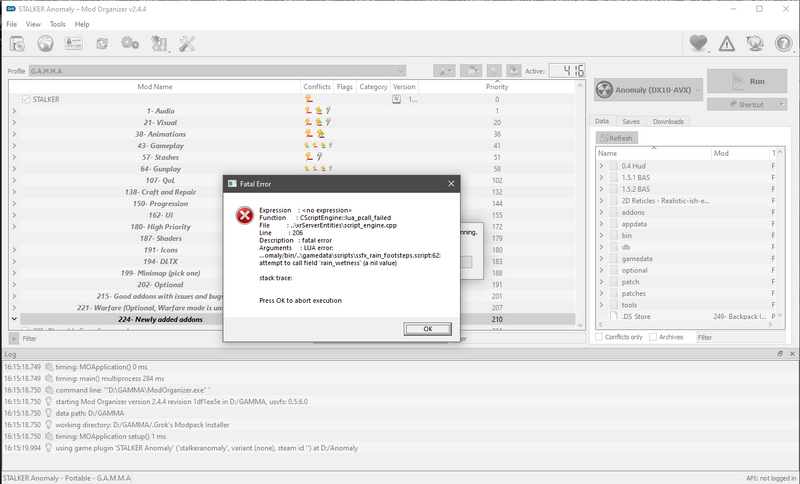Screen dimensions: 800x484
Task: Click the Data tree horizontal scrollbar
Action: coord(685,324)
